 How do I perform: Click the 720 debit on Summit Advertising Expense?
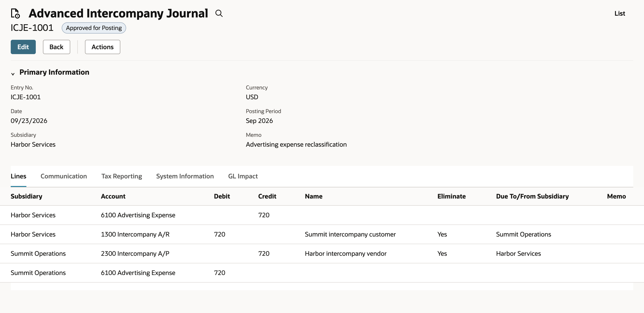[220, 273]
